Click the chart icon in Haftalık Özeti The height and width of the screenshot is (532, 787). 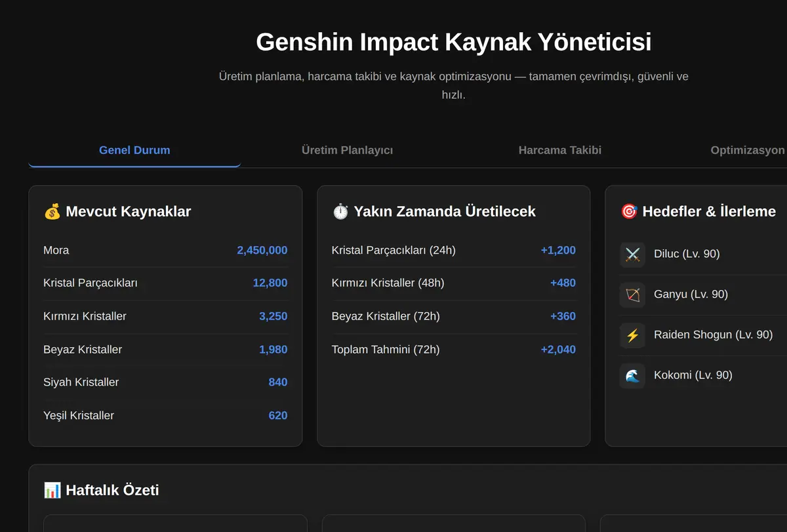(52, 490)
